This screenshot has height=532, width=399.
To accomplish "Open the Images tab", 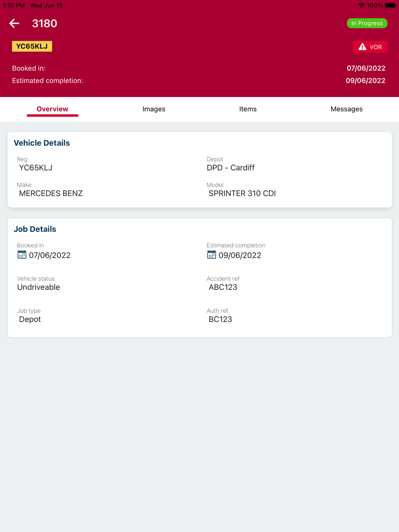I will pyautogui.click(x=154, y=109).
